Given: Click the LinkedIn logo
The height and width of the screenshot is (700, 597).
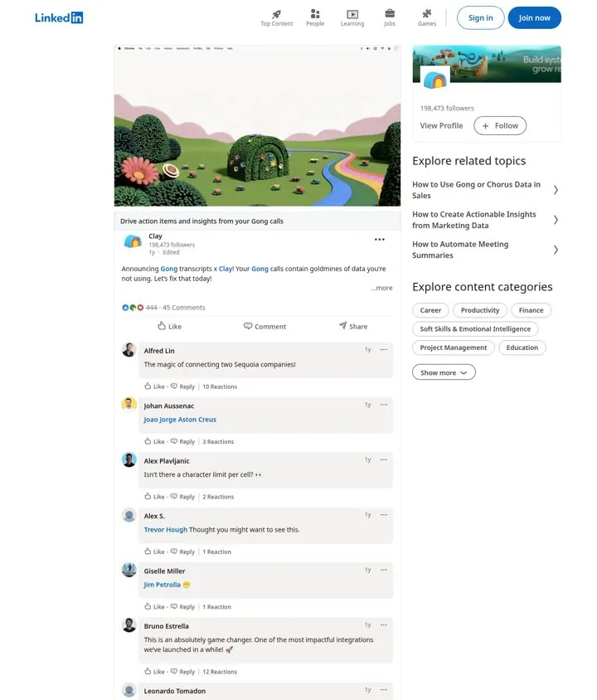Looking at the screenshot, I should point(59,17).
